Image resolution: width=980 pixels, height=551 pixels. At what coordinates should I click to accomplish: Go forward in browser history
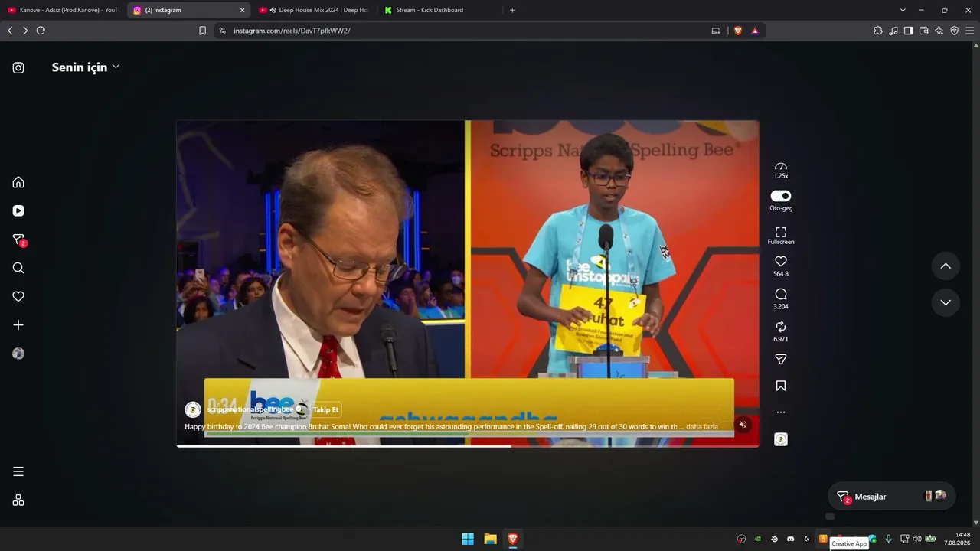tap(25, 31)
